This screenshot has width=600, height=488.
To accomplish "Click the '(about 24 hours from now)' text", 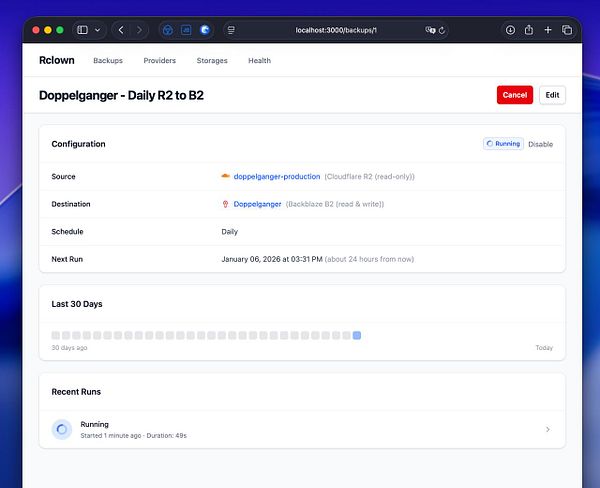I will point(369,259).
